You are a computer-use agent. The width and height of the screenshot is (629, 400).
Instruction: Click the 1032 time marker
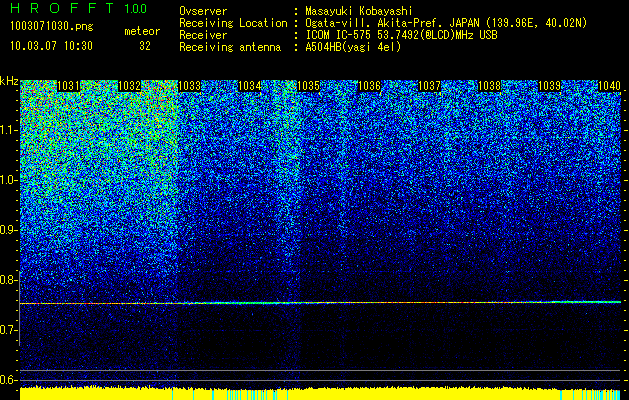[129, 86]
